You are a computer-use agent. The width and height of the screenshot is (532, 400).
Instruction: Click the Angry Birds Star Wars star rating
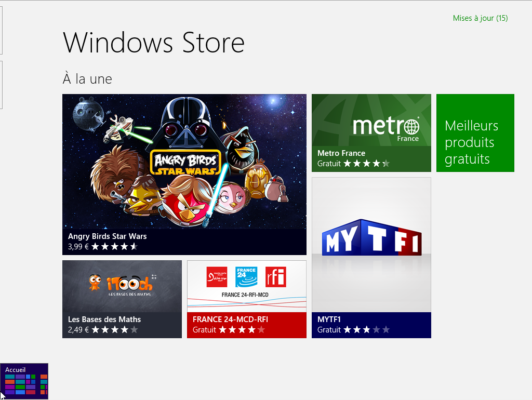click(x=115, y=247)
